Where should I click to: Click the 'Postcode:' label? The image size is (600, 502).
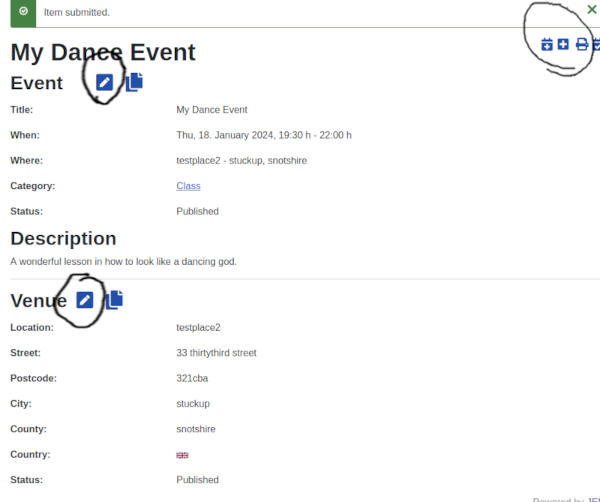[x=33, y=378]
